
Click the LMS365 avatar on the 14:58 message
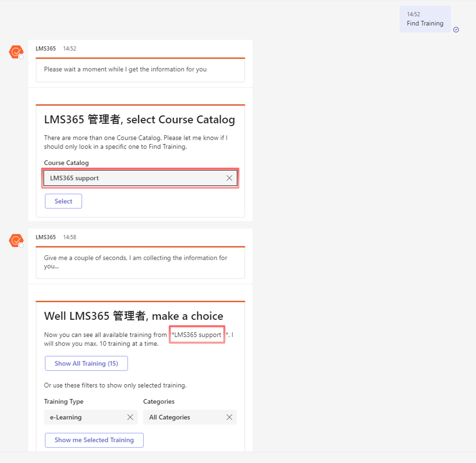(16, 241)
